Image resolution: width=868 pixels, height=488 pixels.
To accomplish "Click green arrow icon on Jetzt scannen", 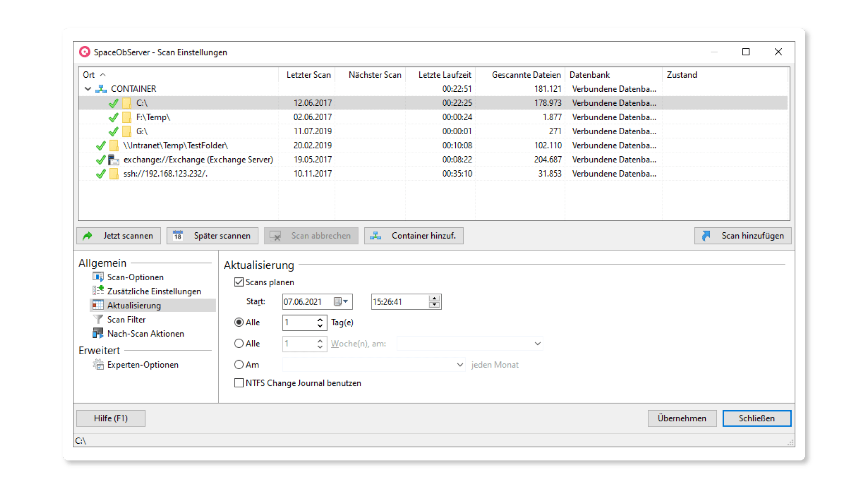I will (88, 235).
